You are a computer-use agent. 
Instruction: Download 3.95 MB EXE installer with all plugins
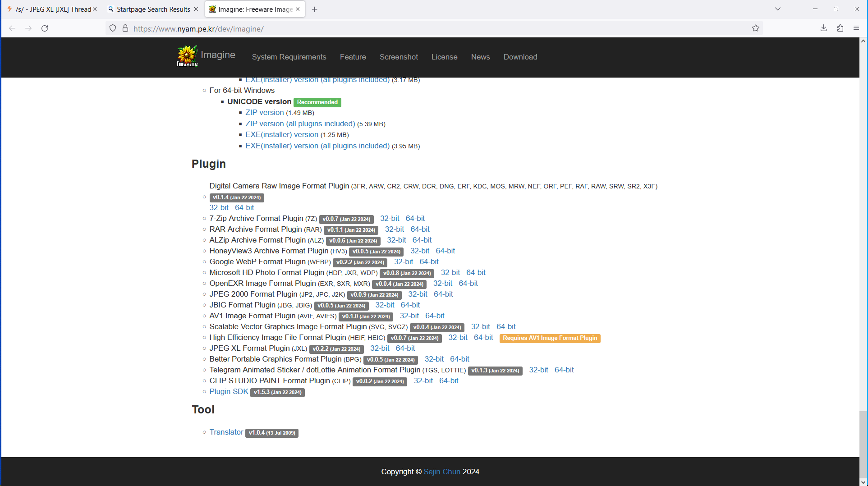coord(317,146)
